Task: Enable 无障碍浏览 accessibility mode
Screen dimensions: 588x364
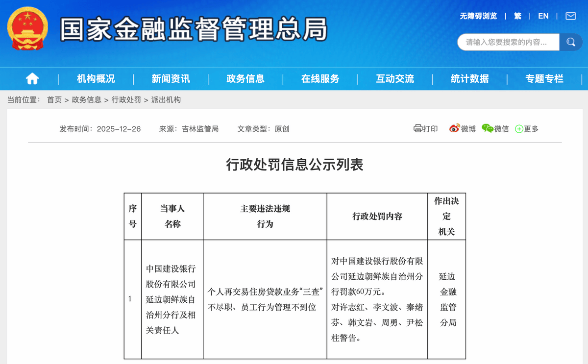Action: click(x=478, y=16)
